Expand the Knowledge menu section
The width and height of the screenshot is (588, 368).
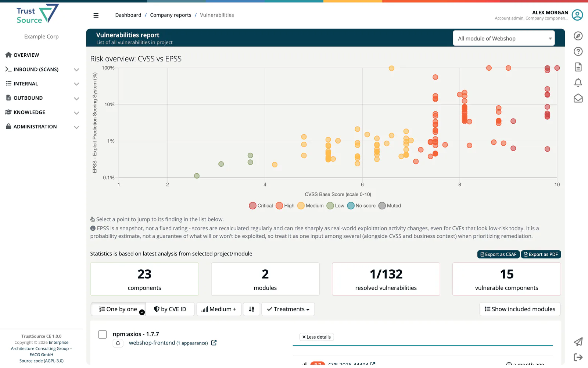coord(42,113)
